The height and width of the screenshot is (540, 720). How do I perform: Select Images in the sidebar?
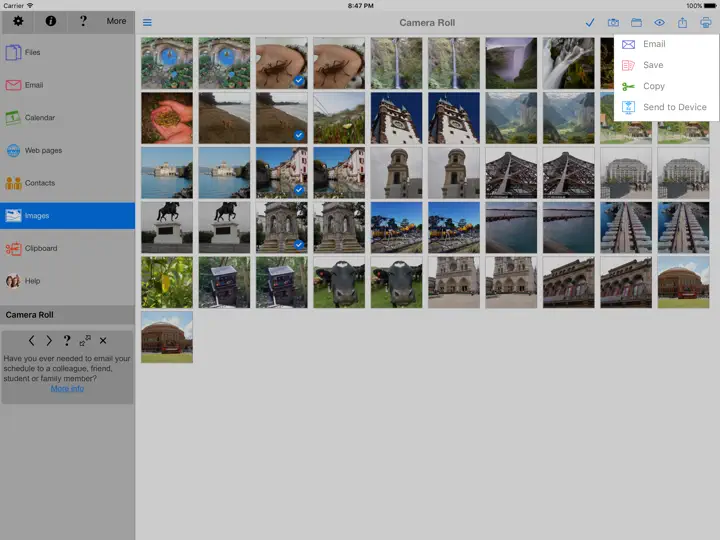point(68,215)
